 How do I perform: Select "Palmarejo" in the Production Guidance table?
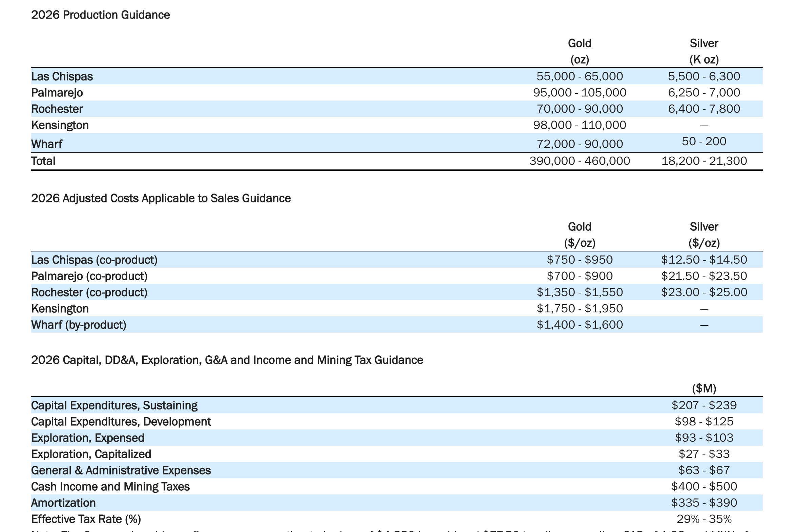click(x=57, y=93)
